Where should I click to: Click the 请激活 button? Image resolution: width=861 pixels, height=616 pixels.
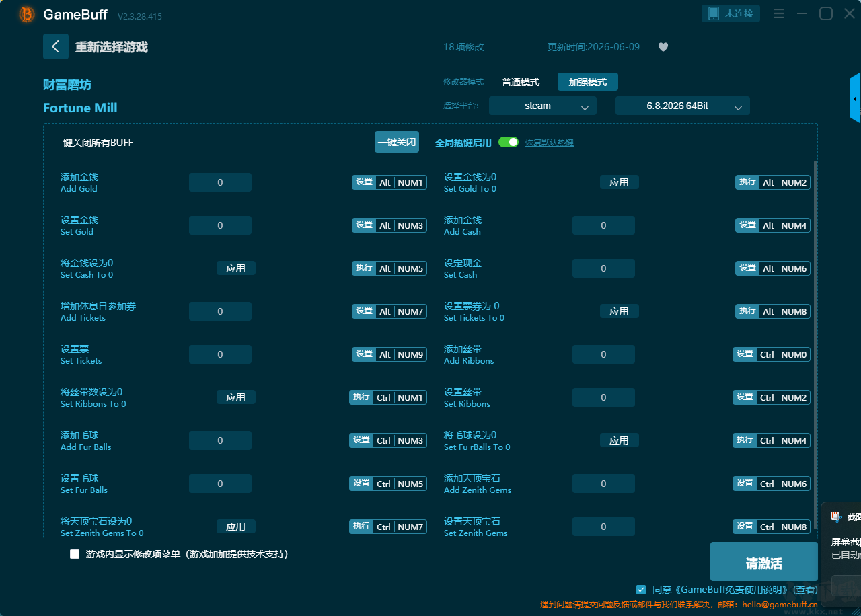point(764,562)
